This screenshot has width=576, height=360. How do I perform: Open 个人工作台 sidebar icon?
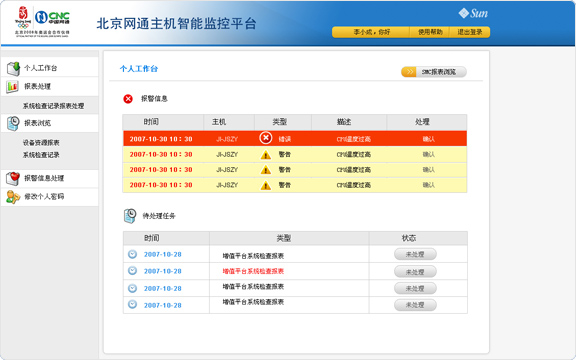13,68
